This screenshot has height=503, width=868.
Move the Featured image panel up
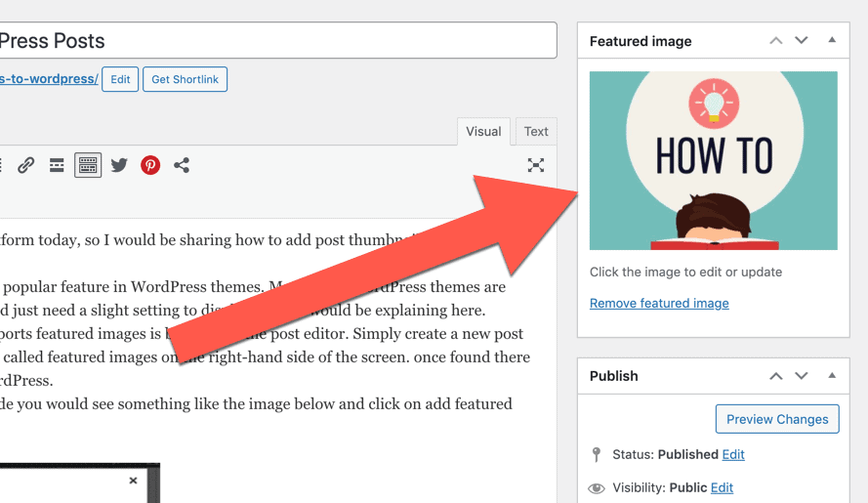coord(776,40)
